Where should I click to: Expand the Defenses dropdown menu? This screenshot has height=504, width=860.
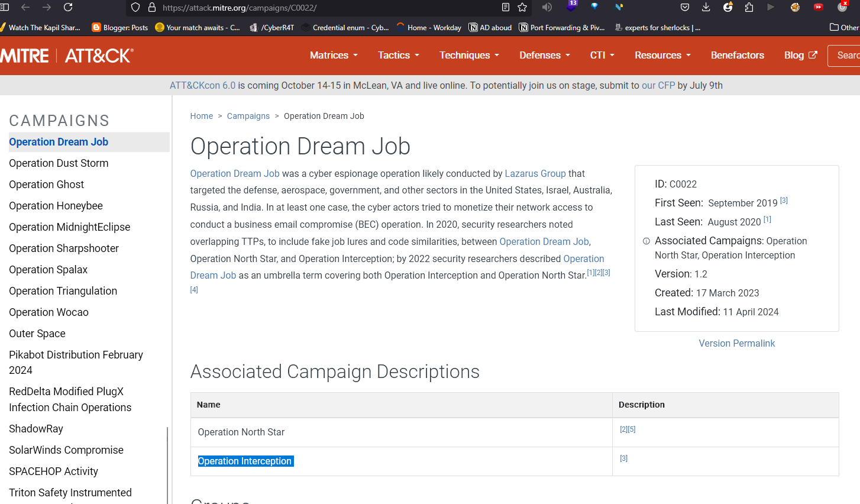(x=545, y=55)
